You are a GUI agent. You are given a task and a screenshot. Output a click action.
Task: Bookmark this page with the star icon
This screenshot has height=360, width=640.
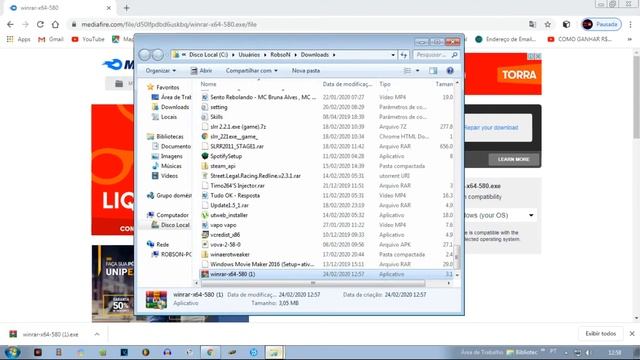pyautogui.click(x=548, y=24)
